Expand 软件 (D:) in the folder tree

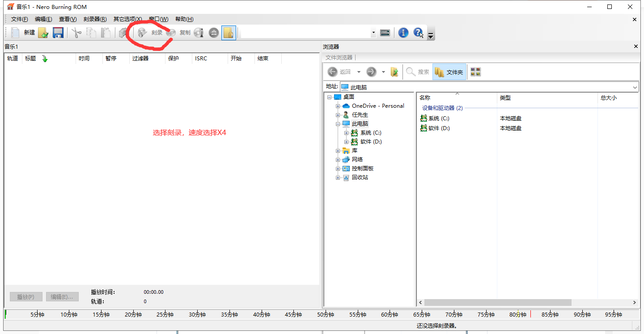(x=347, y=142)
